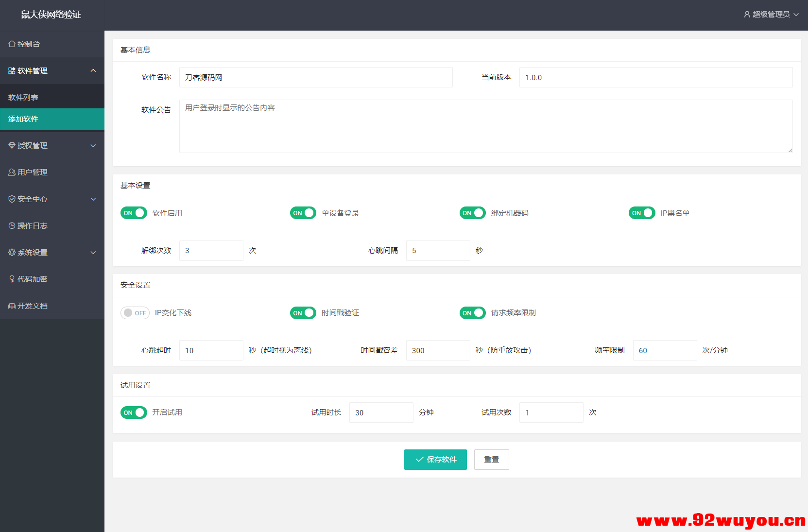
Task: Disable the 软件启用 toggle
Action: (x=134, y=213)
